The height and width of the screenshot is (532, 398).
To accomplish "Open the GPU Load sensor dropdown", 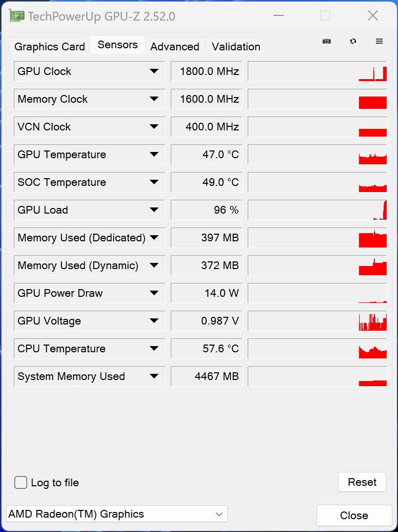I will (x=154, y=210).
